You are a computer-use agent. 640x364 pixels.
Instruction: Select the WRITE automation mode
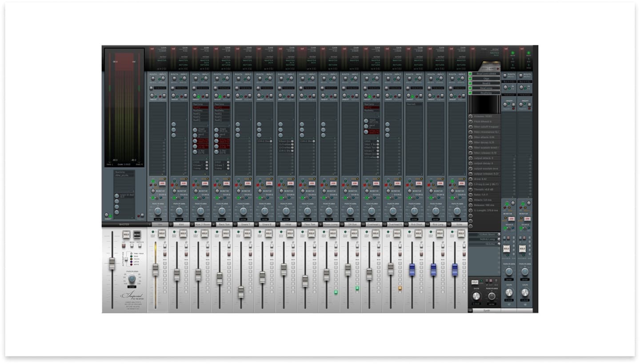(x=131, y=265)
